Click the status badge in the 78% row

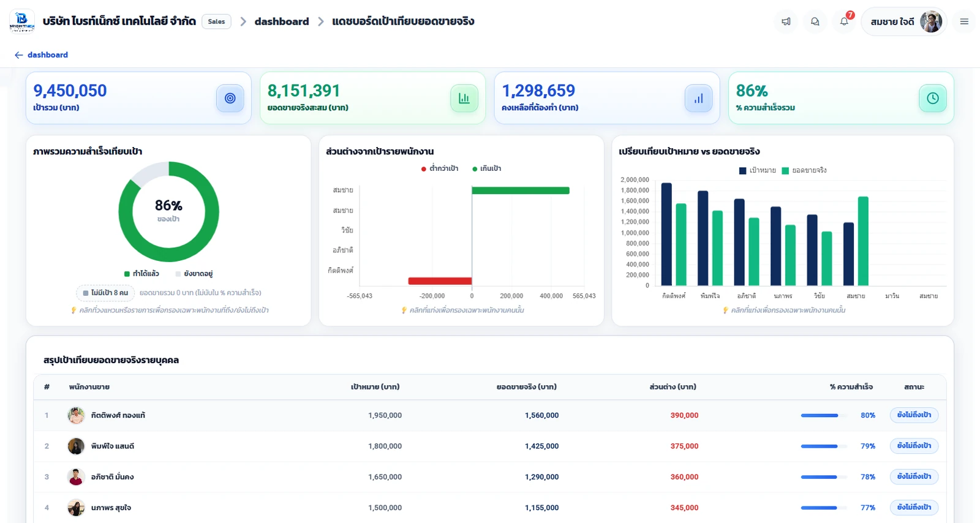coord(914,476)
